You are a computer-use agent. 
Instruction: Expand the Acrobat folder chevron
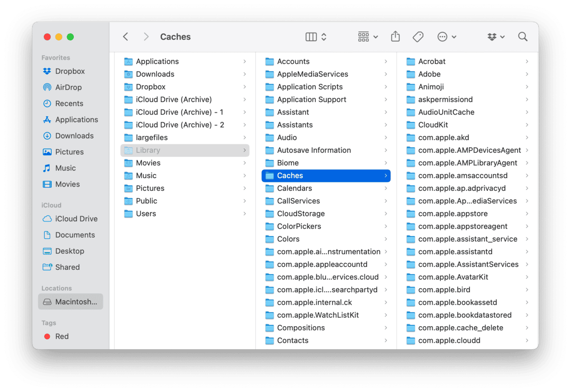(527, 62)
